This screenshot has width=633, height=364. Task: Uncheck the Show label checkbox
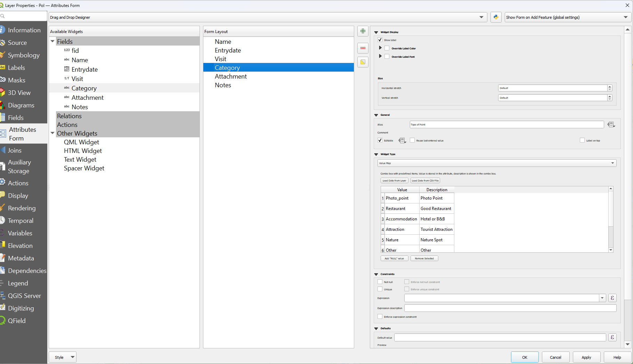380,40
